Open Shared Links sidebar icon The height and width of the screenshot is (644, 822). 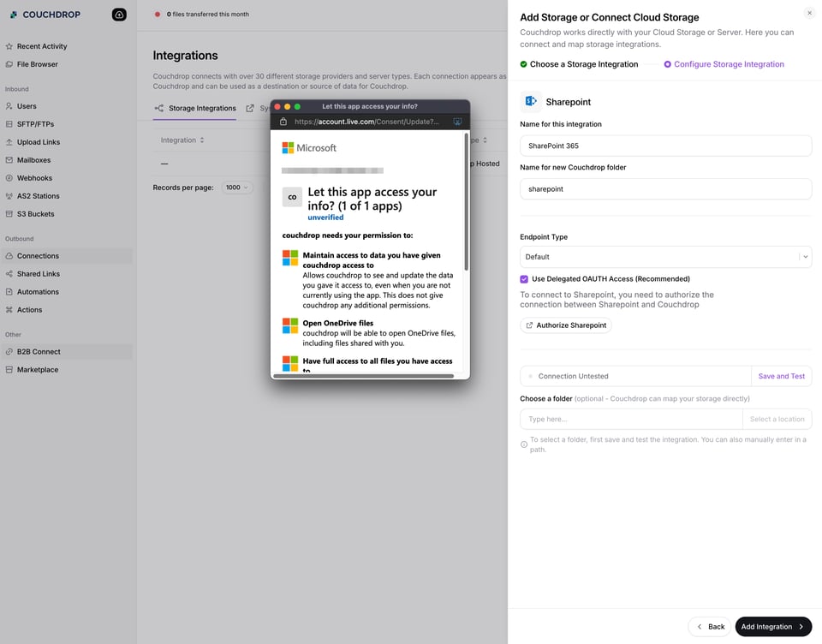[x=9, y=274]
